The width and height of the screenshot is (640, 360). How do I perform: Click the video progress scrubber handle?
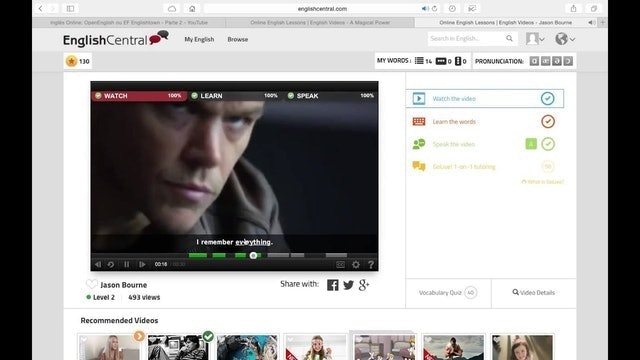[253, 256]
